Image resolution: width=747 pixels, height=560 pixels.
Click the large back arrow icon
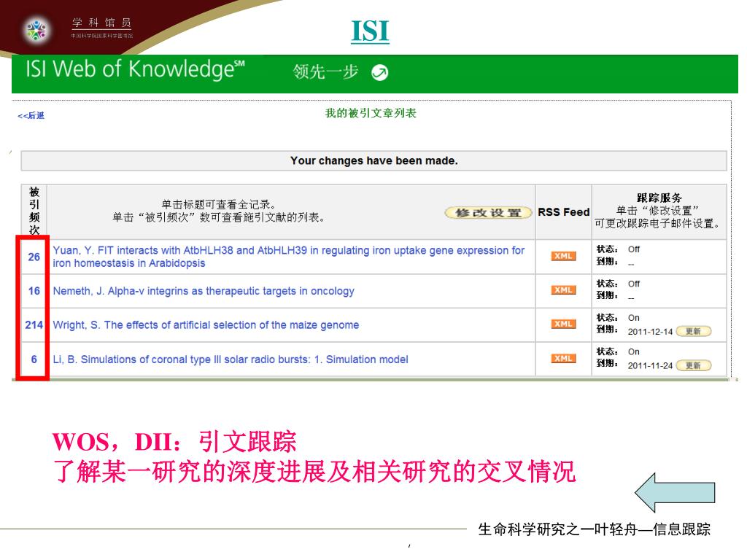pyautogui.click(x=675, y=493)
